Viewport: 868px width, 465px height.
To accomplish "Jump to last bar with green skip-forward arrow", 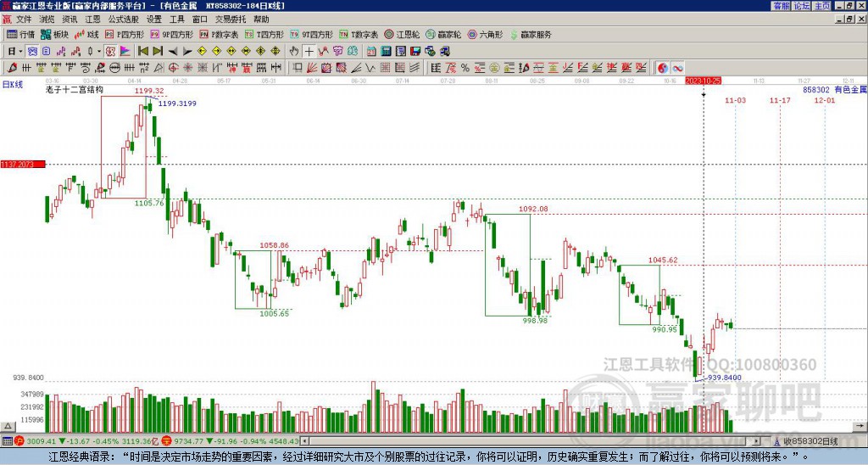I will (x=158, y=52).
